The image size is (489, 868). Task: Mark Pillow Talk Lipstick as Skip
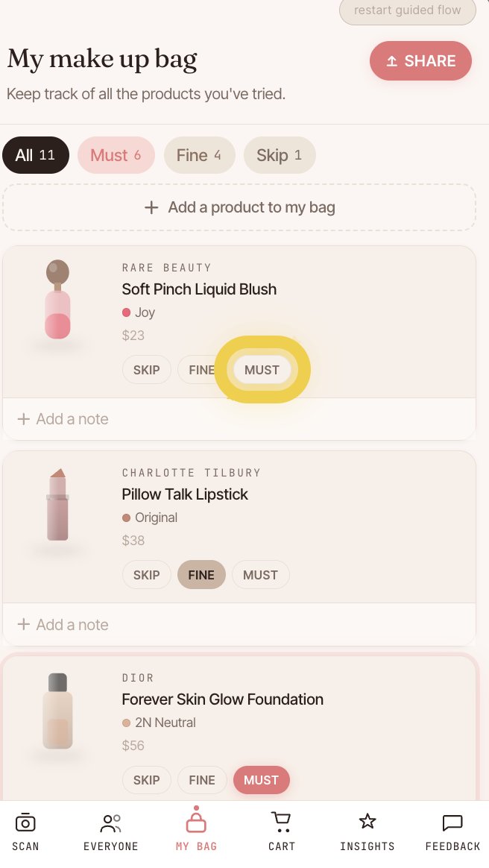[146, 575]
